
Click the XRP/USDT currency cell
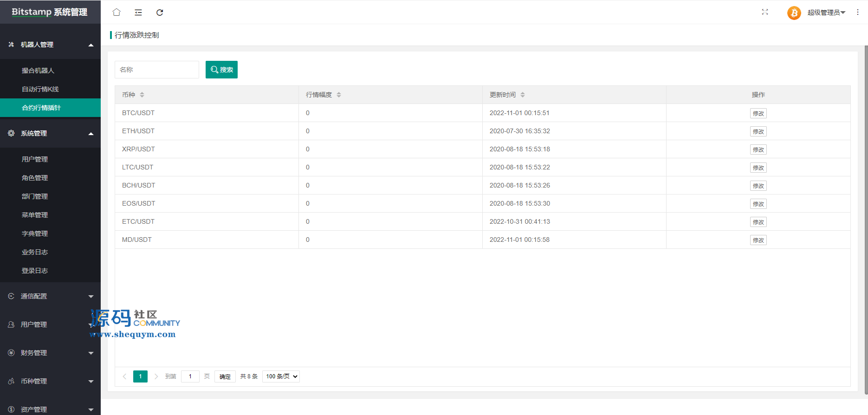[x=207, y=149]
